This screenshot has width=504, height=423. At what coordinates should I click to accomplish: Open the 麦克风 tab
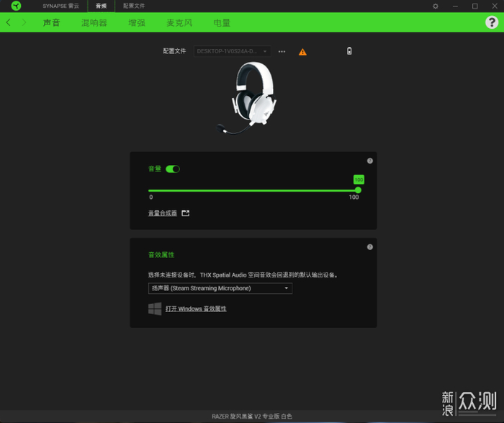coord(179,22)
